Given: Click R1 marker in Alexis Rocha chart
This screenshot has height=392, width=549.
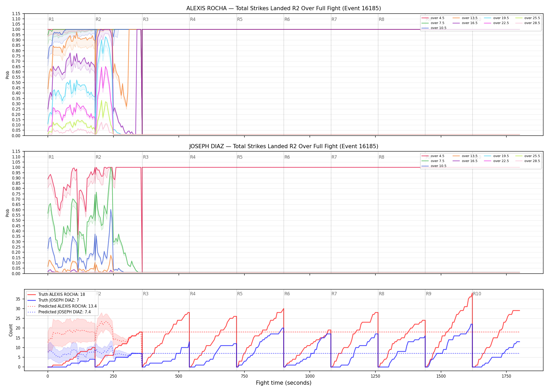Looking at the screenshot, I should click(51, 19).
